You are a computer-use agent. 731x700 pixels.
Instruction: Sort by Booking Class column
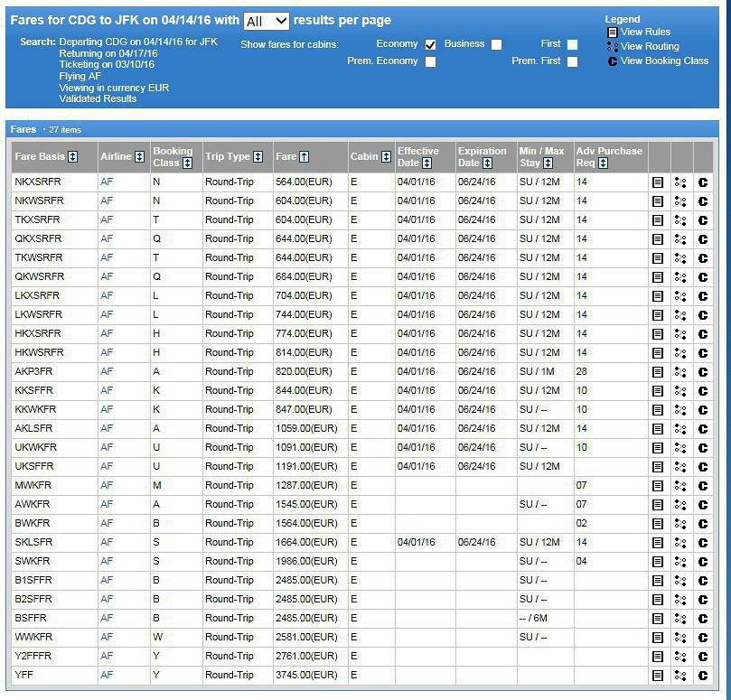point(187,163)
